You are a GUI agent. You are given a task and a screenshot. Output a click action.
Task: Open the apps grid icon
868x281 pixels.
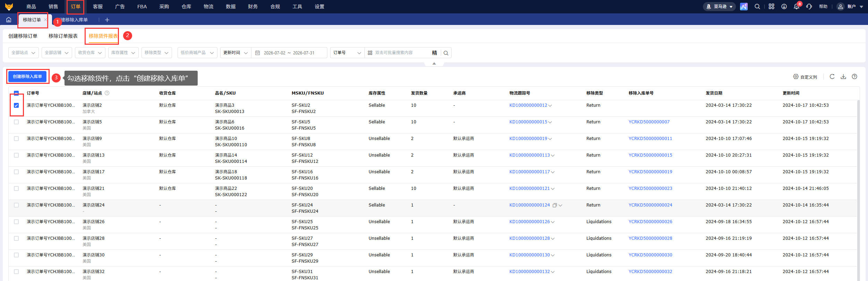coord(771,7)
